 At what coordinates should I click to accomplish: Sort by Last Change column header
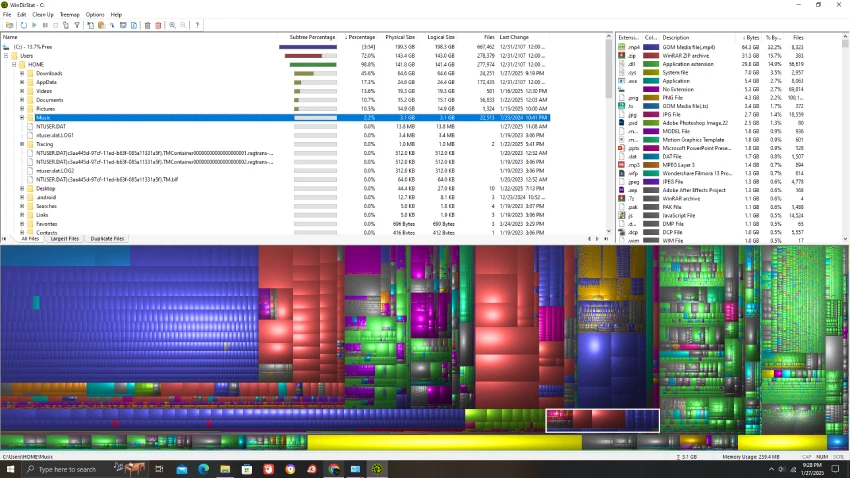(524, 37)
